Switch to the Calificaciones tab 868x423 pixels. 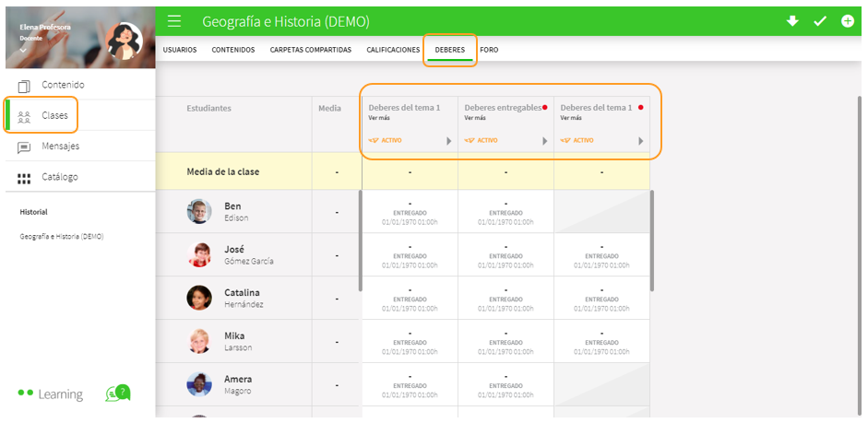[x=393, y=50]
